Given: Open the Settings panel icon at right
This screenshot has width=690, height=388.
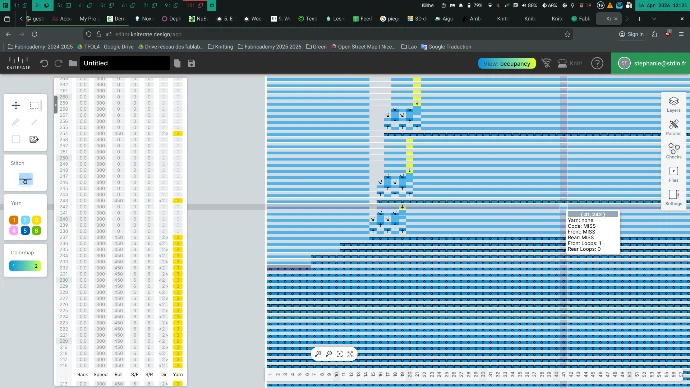Looking at the screenshot, I should coord(673,197).
